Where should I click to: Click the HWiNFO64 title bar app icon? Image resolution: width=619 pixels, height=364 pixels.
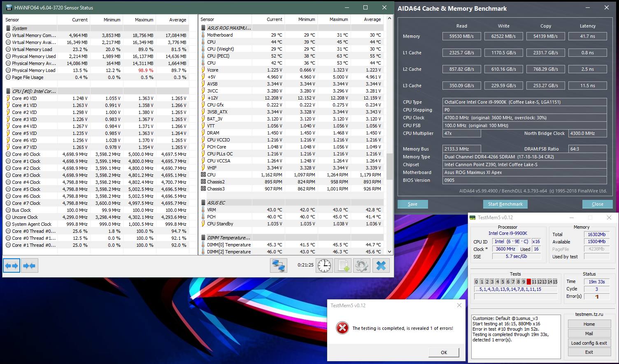(9, 7)
